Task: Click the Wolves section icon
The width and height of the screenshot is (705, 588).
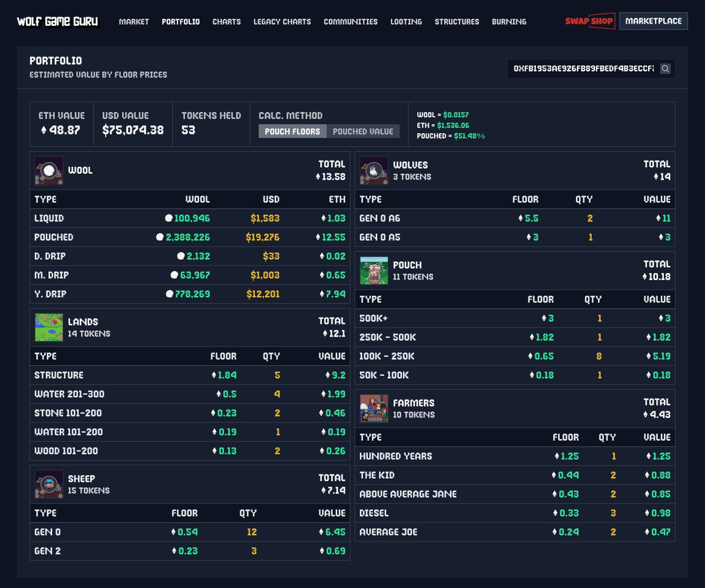Action: click(374, 170)
